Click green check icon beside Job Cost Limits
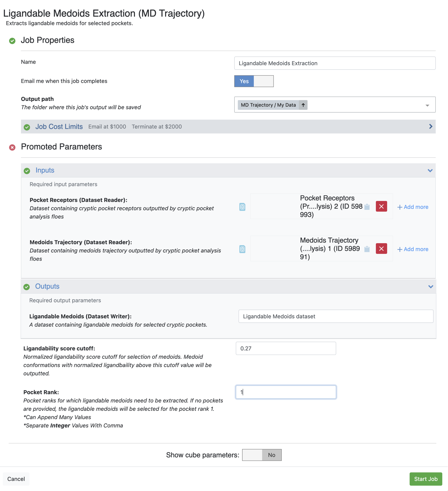 (27, 127)
